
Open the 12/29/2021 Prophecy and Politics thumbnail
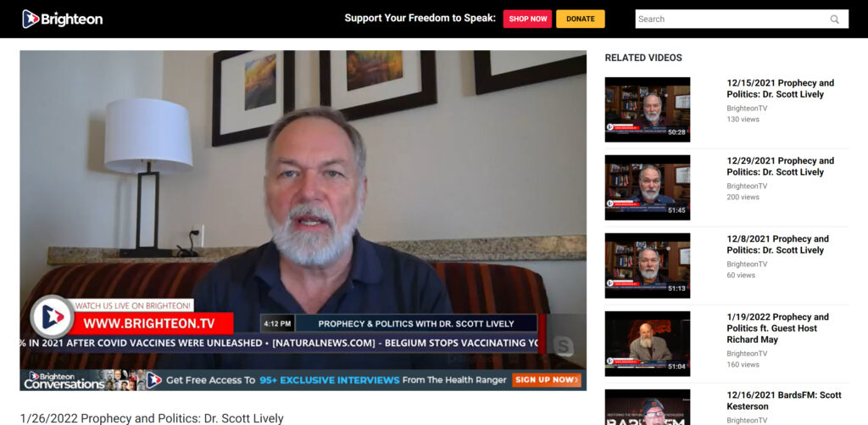coord(647,187)
